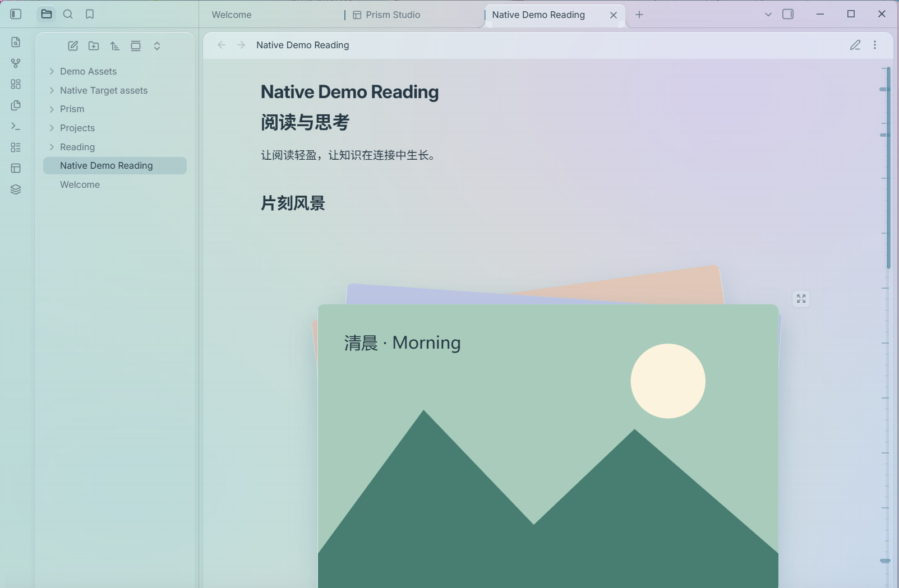Click the 阅读与思考 heading

click(x=305, y=122)
